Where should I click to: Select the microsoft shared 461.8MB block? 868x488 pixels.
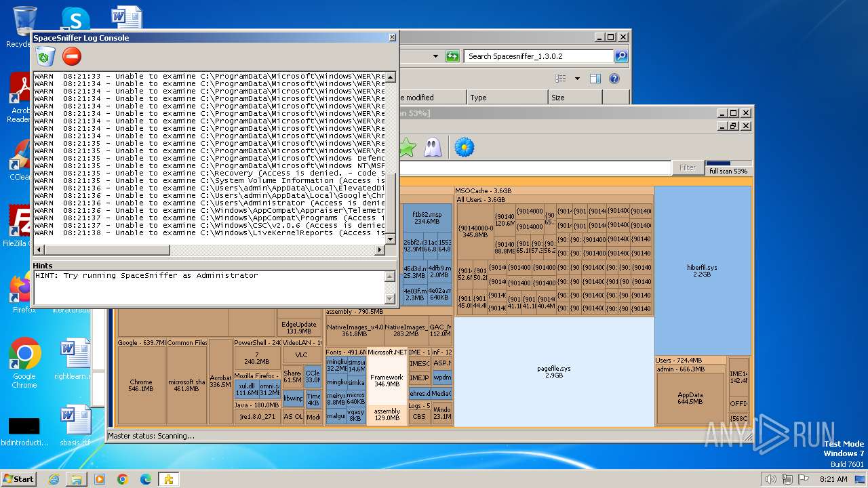click(186, 386)
